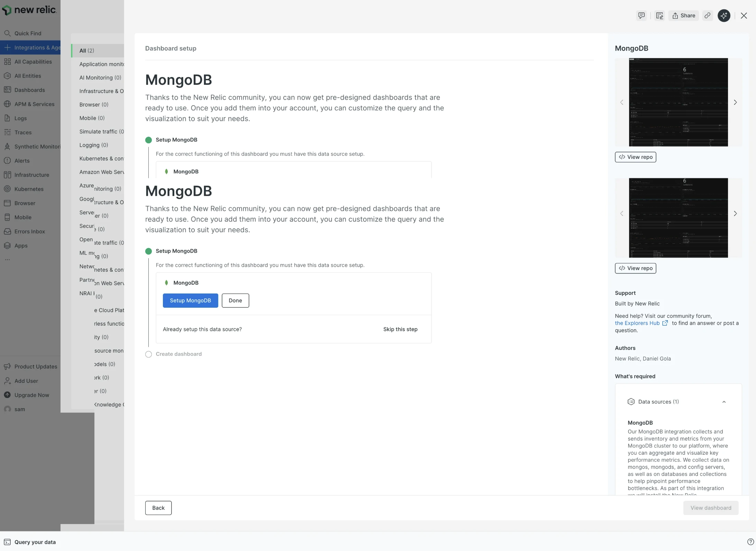Close the dashboard setup panel

[744, 16]
